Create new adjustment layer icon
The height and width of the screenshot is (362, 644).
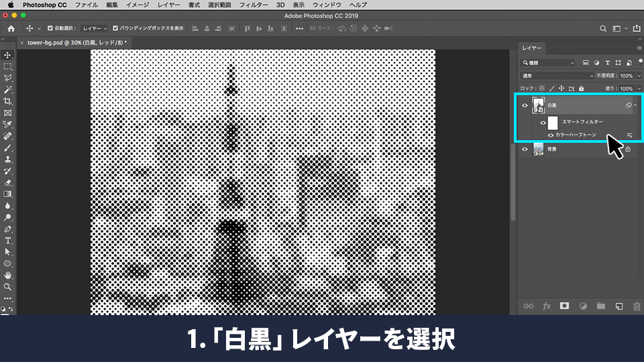coord(583,306)
